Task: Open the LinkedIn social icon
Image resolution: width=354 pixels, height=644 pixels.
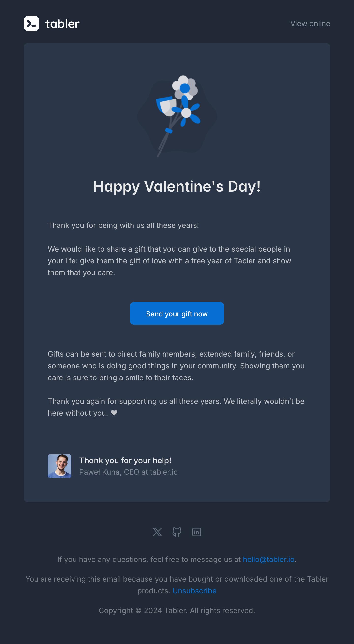Action: 197,532
